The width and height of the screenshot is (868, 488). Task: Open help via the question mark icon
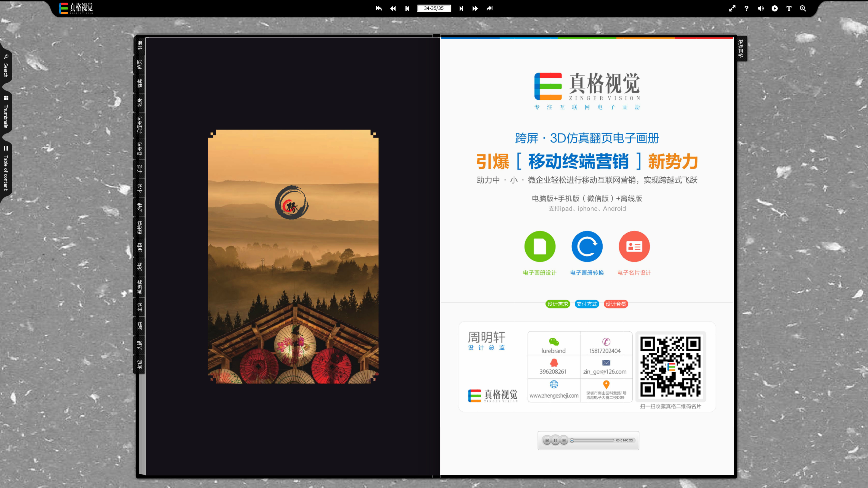tap(746, 8)
